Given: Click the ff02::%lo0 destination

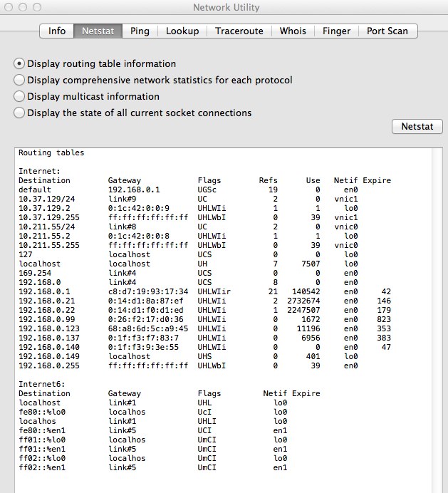Looking at the screenshot, I should click(x=42, y=458).
